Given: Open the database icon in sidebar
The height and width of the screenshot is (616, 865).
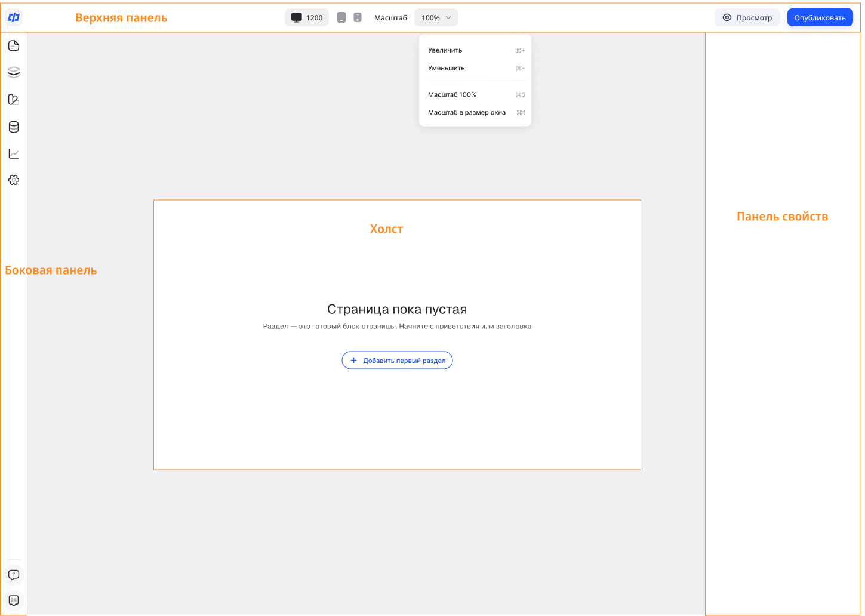Looking at the screenshot, I should [14, 127].
